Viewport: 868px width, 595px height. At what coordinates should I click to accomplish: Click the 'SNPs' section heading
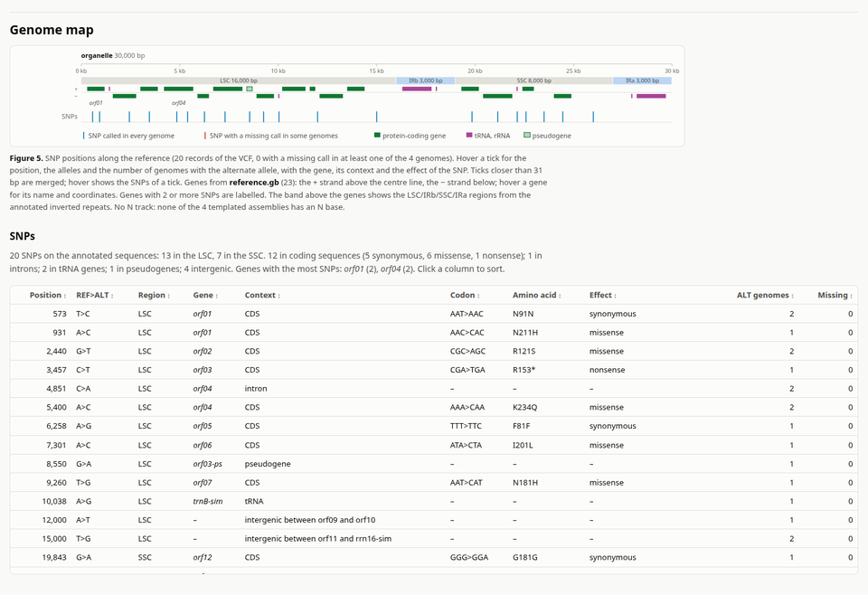click(22, 236)
